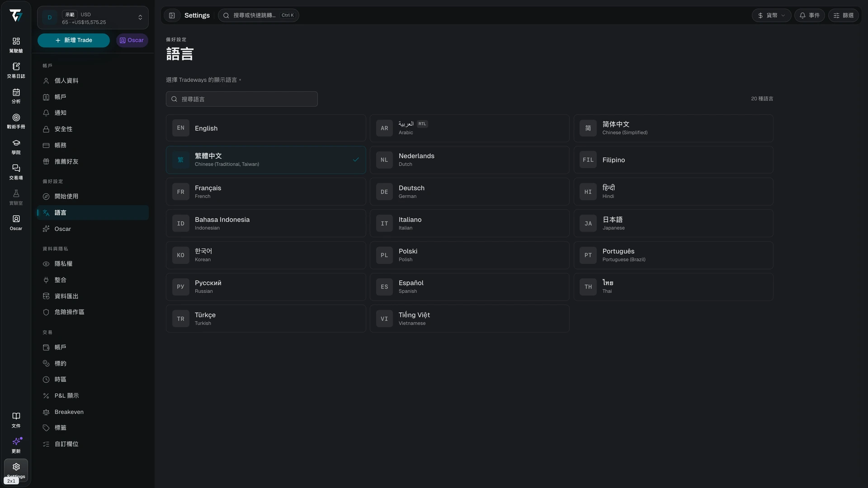
Task: Select Português Brazil language option
Action: (673, 255)
